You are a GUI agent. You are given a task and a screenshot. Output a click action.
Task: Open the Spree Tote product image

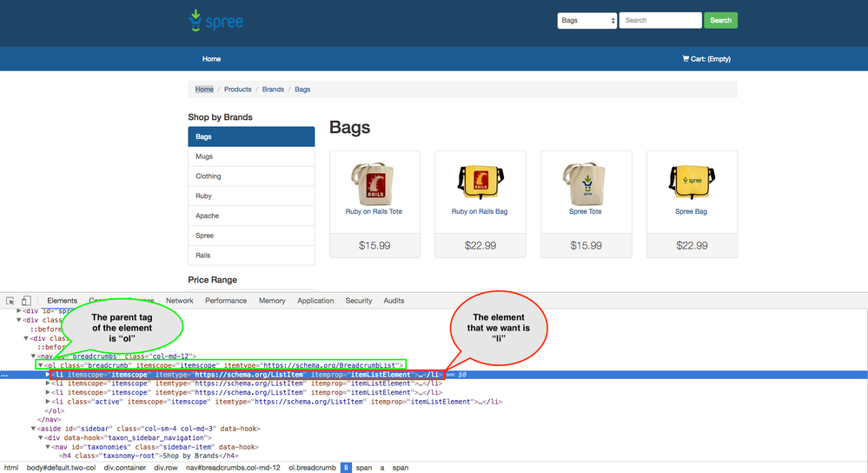point(586,183)
